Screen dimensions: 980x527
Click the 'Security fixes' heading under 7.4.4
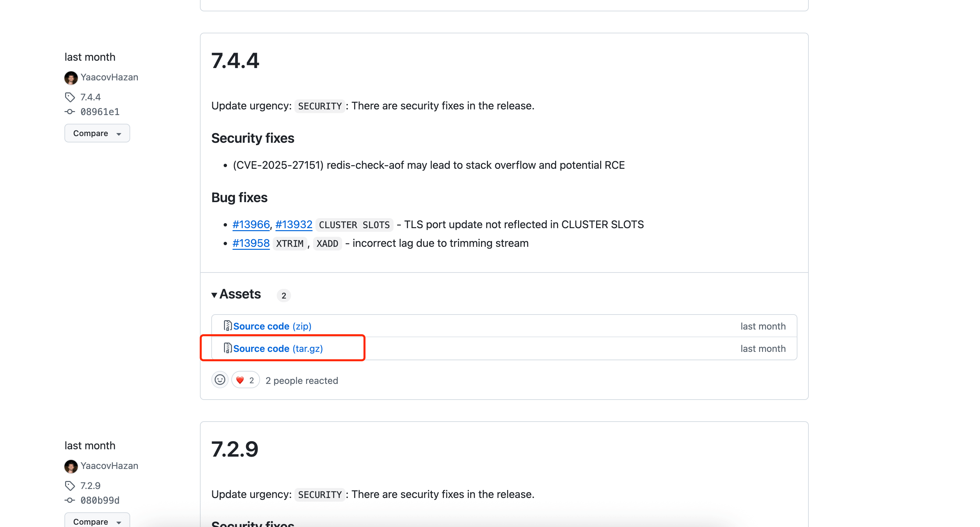253,138
